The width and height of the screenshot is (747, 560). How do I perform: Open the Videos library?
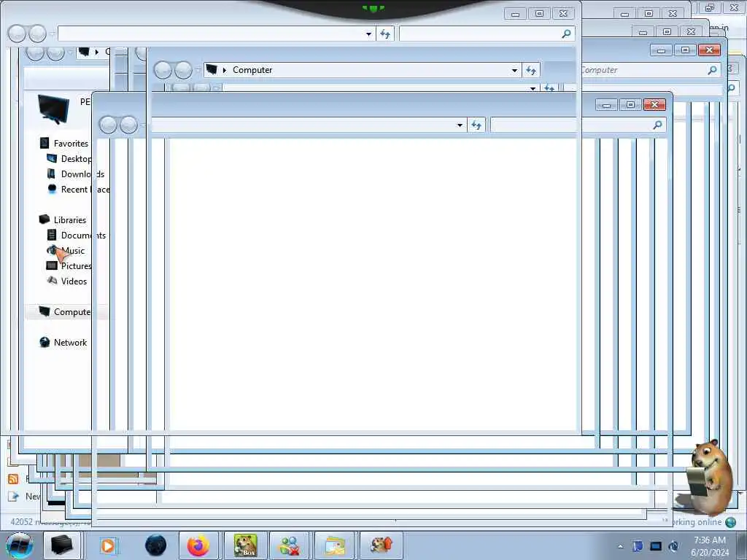[66, 281]
